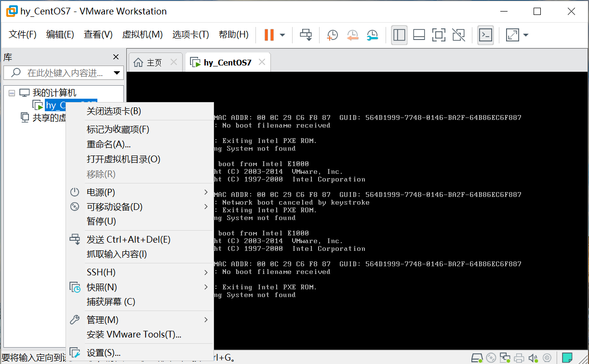Click the send Ctrl+Alt+Del toolbar icon
The height and width of the screenshot is (364, 589).
click(306, 35)
